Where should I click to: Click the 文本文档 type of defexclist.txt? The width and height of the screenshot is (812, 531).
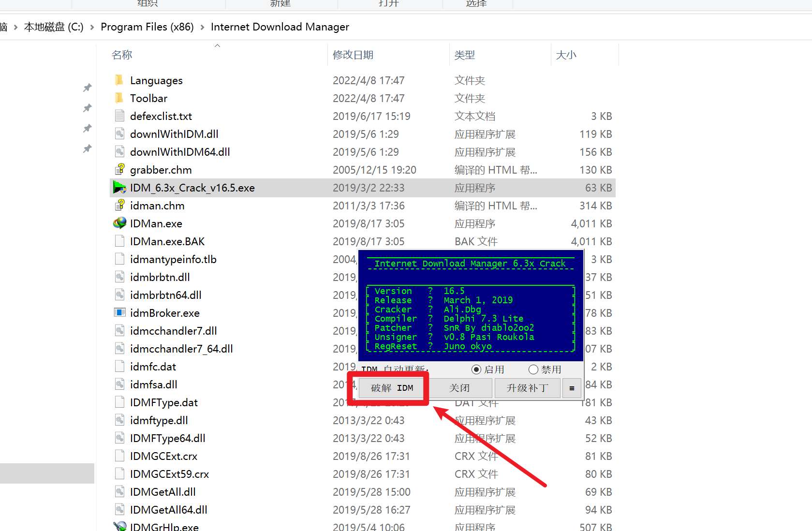(x=475, y=116)
